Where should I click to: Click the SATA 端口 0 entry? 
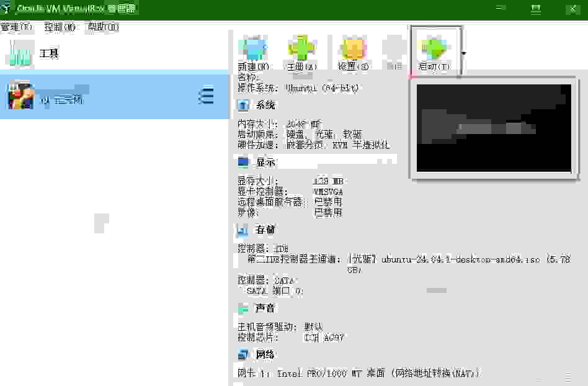coord(274,290)
